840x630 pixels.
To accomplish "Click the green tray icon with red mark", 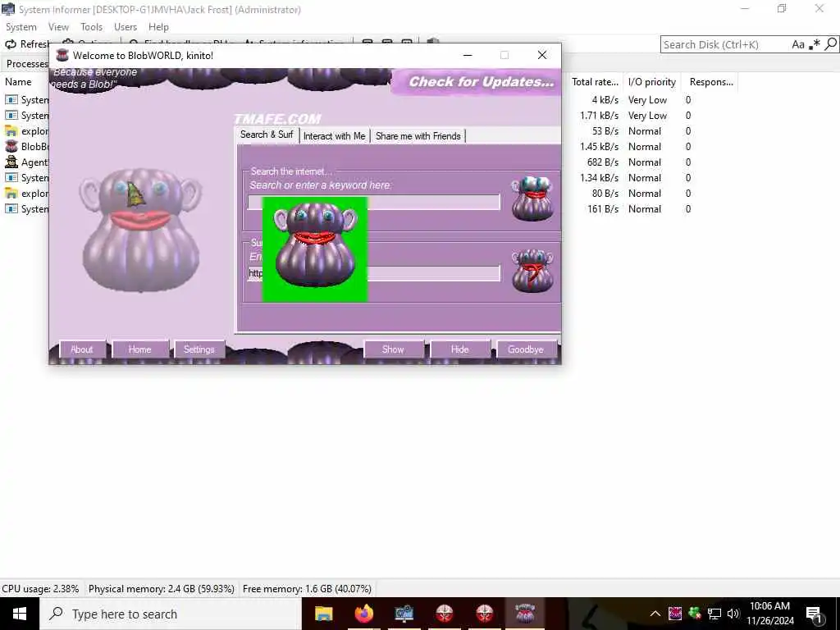I will [x=695, y=614].
